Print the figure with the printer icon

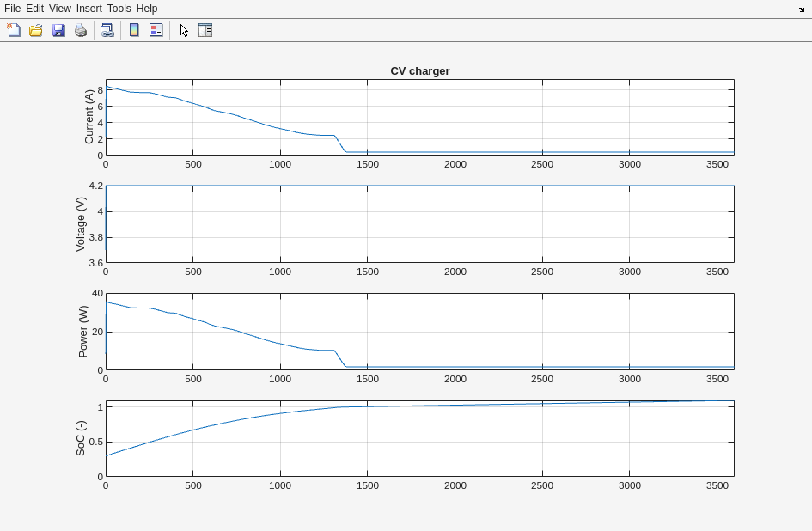[x=81, y=30]
